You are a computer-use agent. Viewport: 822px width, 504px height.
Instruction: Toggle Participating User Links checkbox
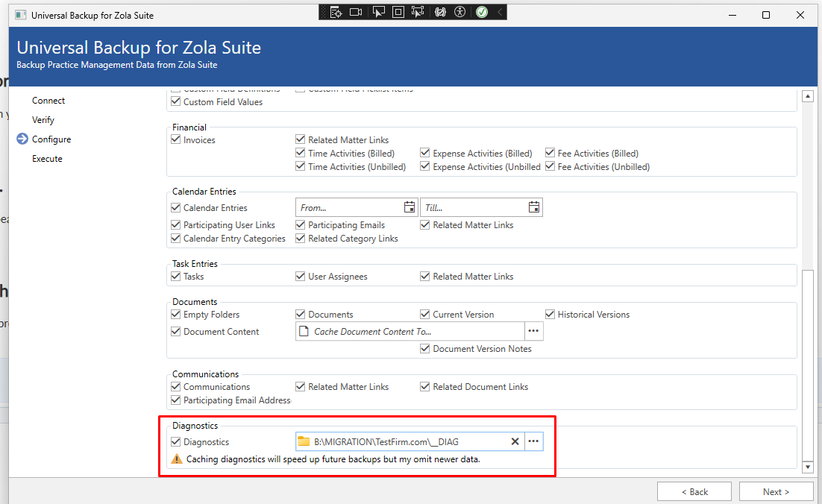coord(176,224)
